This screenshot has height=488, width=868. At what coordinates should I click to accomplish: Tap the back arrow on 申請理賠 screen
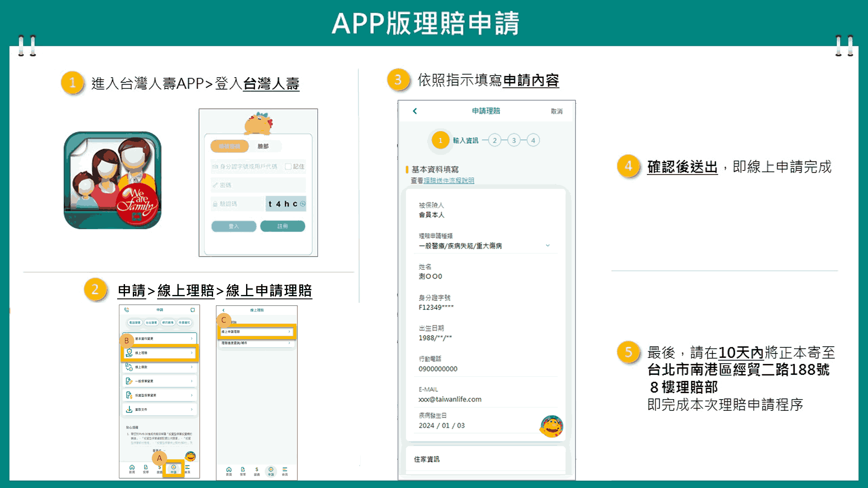click(415, 111)
